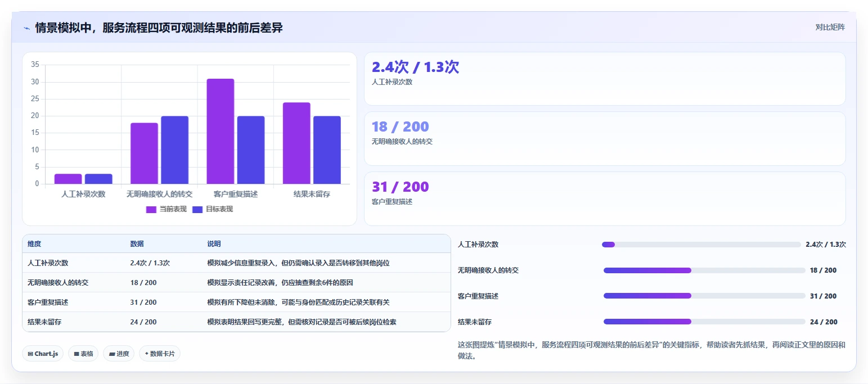Click the 说明 table column header
The height and width of the screenshot is (384, 868).
214,244
